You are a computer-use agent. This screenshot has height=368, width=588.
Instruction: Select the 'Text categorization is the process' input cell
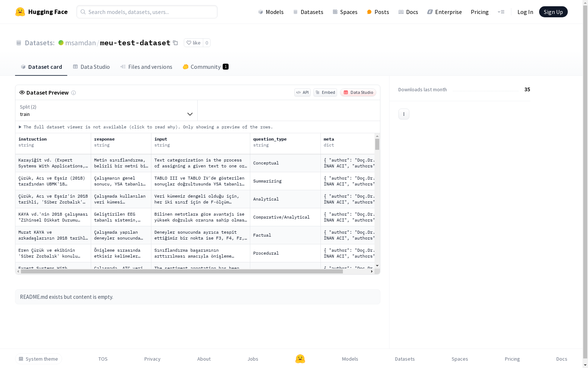(201, 163)
